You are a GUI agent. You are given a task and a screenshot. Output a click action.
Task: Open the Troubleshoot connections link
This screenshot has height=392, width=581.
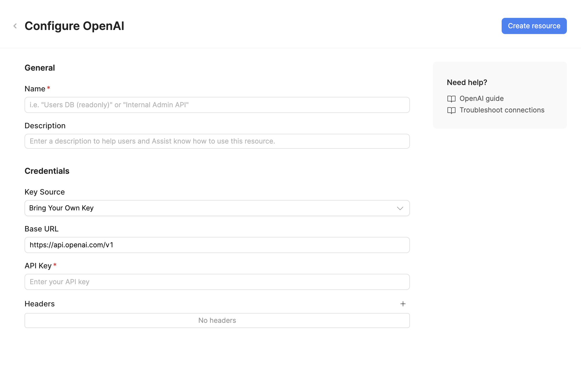(502, 110)
